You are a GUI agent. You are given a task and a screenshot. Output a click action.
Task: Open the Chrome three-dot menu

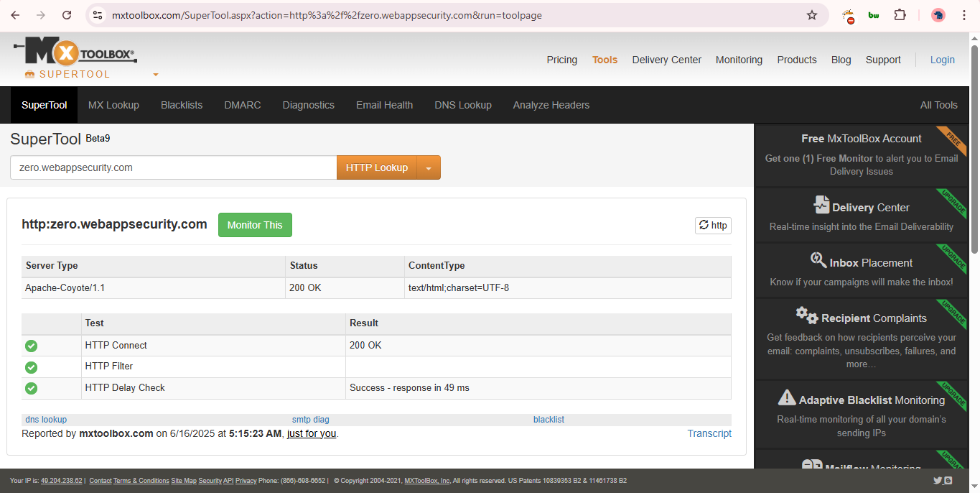click(964, 15)
